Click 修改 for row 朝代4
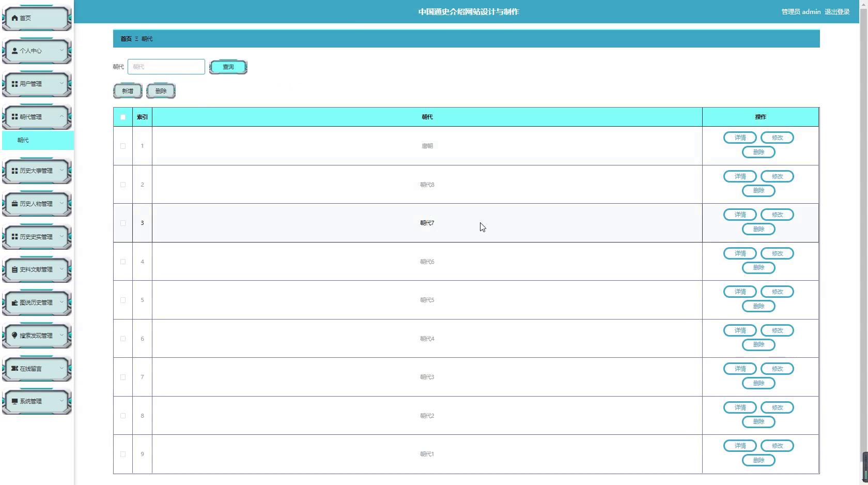Viewport: 868px width, 485px height. coord(777,330)
